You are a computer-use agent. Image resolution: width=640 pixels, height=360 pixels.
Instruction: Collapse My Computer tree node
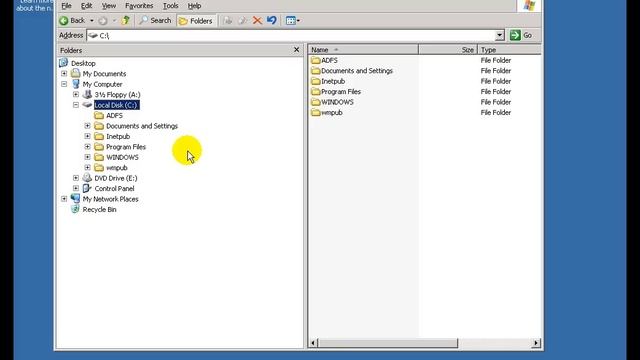tap(64, 84)
